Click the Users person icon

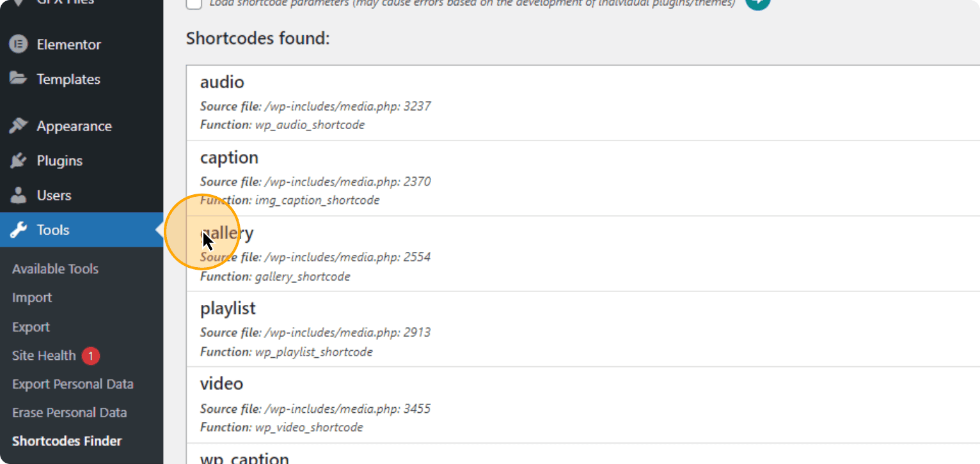tap(18, 195)
